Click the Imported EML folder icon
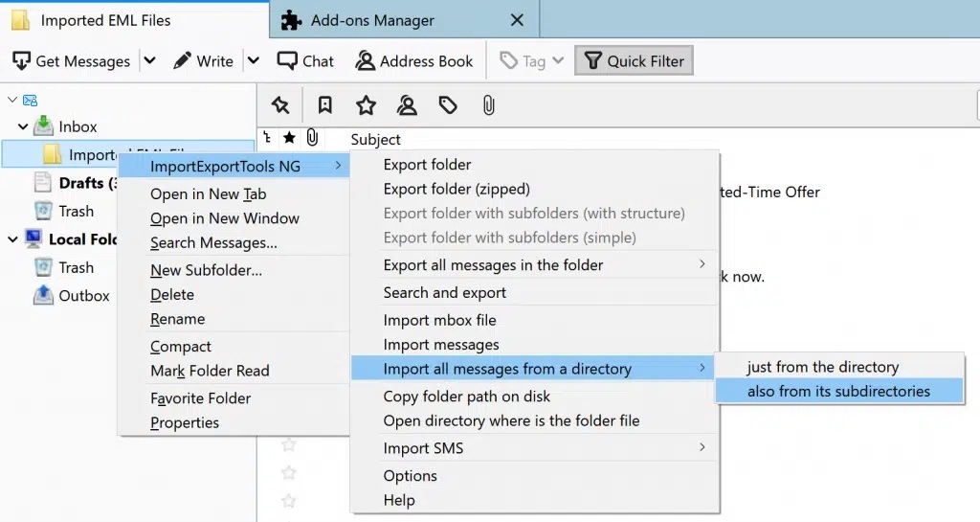Image resolution: width=980 pixels, height=522 pixels. (x=52, y=154)
